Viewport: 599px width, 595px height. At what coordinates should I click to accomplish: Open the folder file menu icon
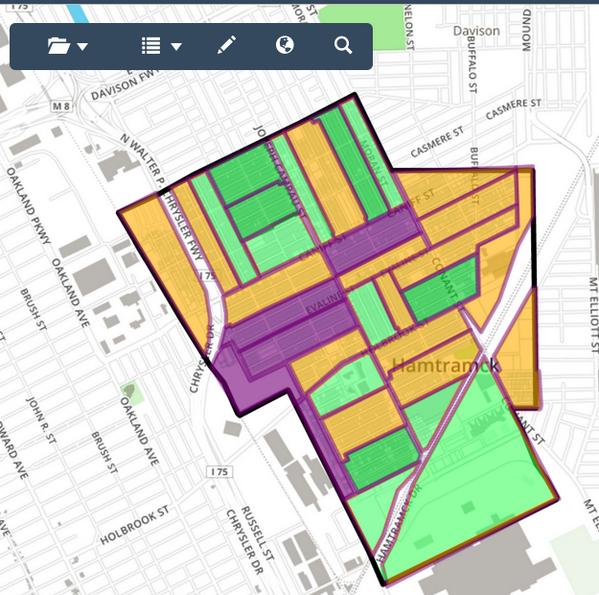[x=59, y=46]
